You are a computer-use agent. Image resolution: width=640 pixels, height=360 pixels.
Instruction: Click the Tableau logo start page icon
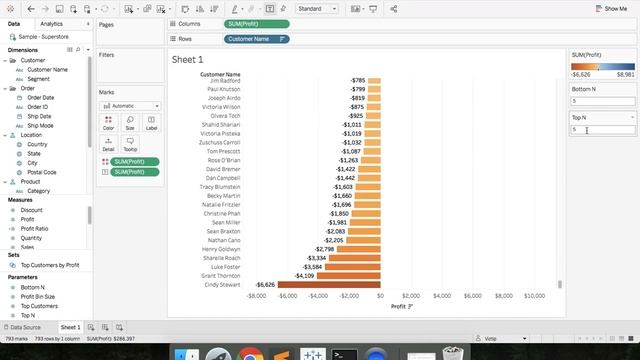pos(10,9)
